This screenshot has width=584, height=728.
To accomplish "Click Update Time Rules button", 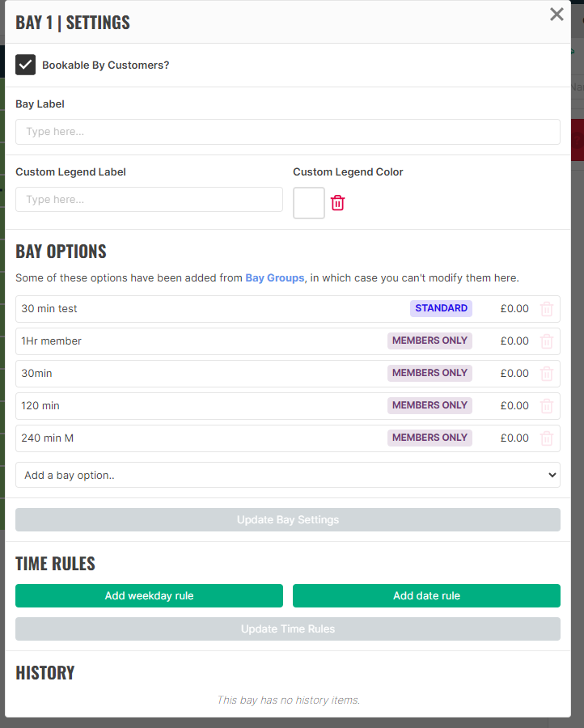I will 288,629.
